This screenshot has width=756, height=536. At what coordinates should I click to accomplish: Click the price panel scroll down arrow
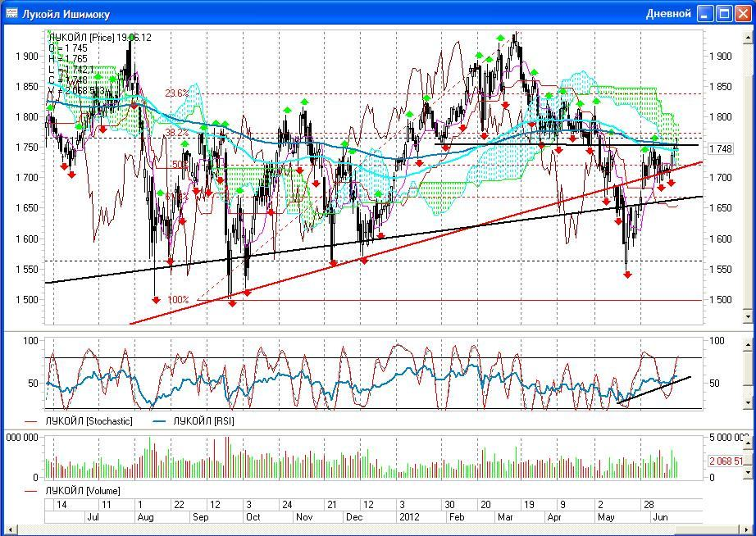click(x=747, y=317)
